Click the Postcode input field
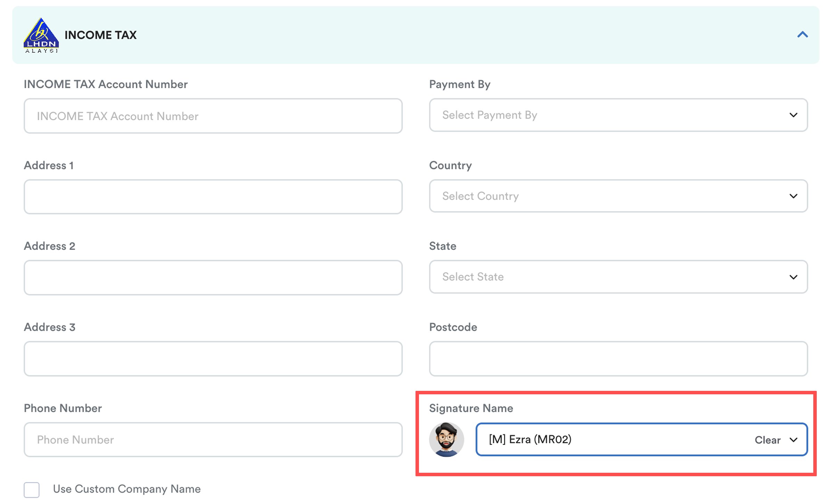The height and width of the screenshot is (504, 831). pyautogui.click(x=618, y=359)
